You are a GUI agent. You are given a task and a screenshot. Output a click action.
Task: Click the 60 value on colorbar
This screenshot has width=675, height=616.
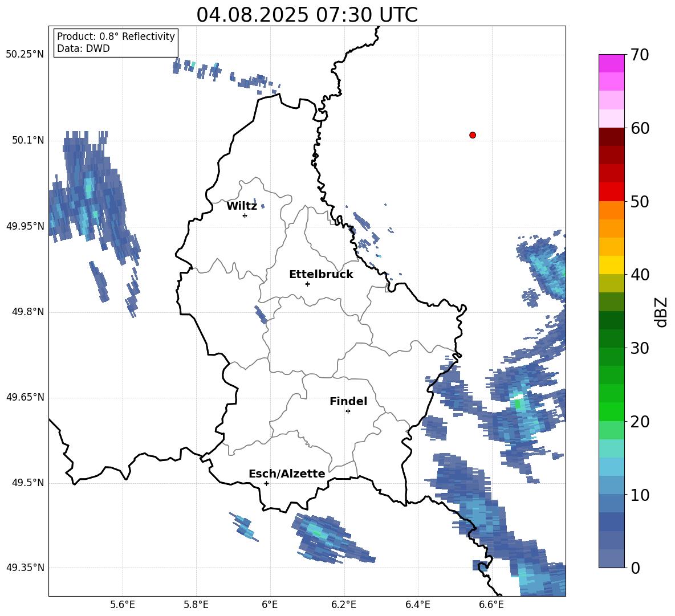coord(640,128)
